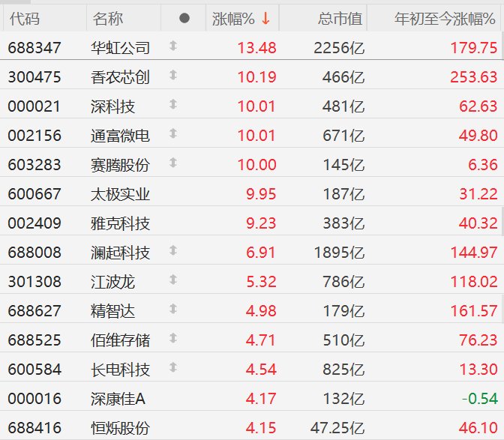Screen dimensions: 504x440
Task: Open stock name 深科技
Action: [x=112, y=106]
